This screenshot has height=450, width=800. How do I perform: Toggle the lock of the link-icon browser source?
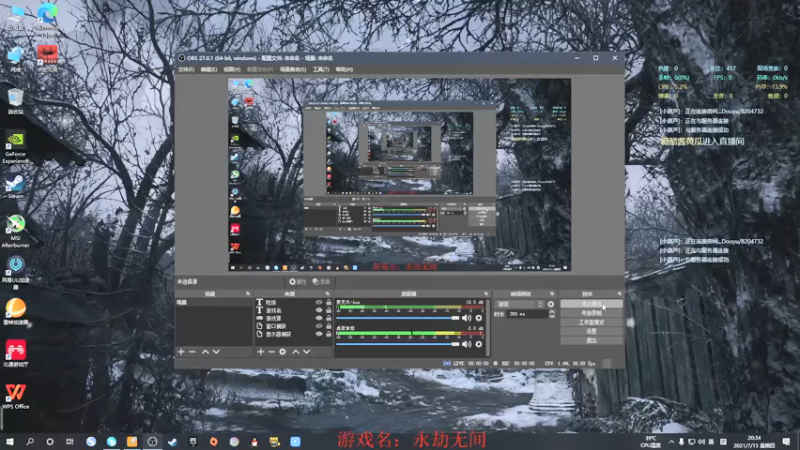[329, 318]
